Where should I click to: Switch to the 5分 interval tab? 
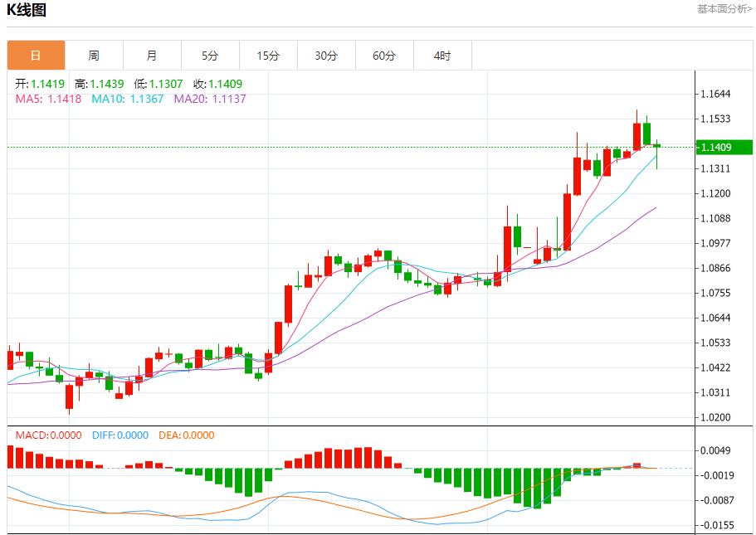(x=210, y=56)
